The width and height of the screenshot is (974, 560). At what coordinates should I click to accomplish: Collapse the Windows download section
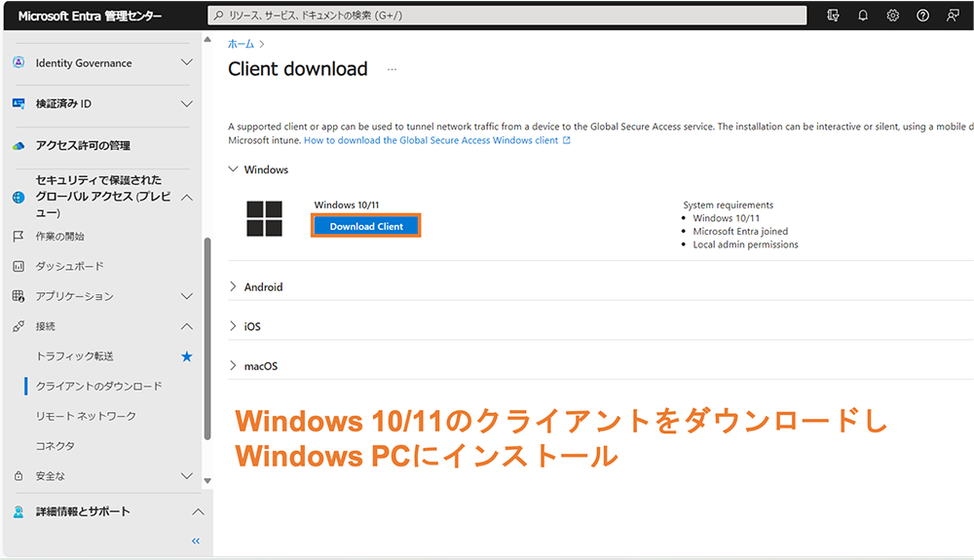233,168
